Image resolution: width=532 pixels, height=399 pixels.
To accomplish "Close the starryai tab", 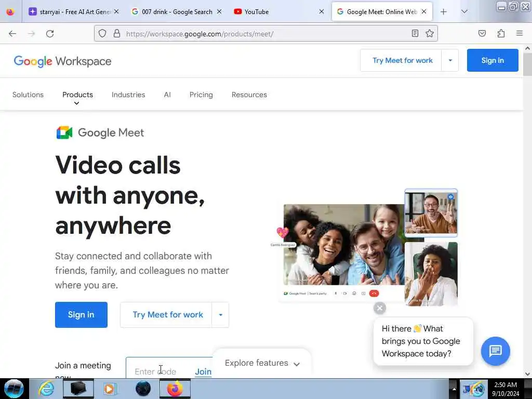I will point(116,11).
